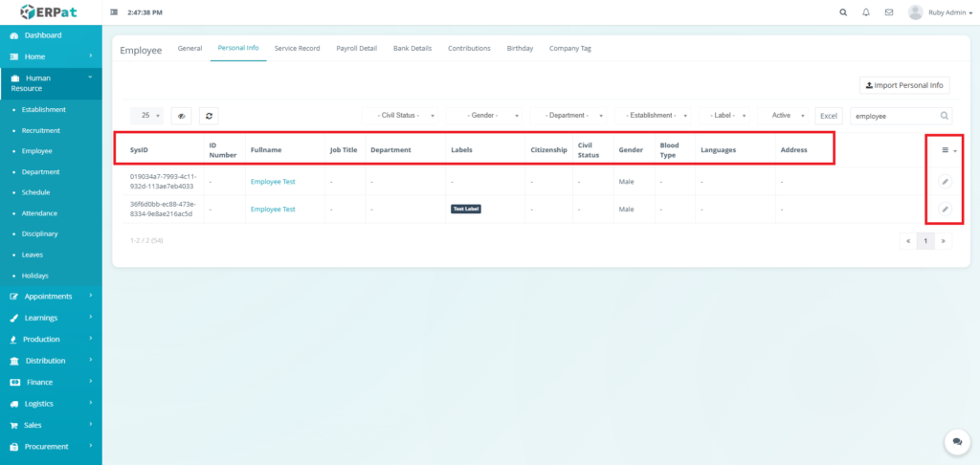
Task: Expand the Department filter dropdown
Action: coord(571,115)
